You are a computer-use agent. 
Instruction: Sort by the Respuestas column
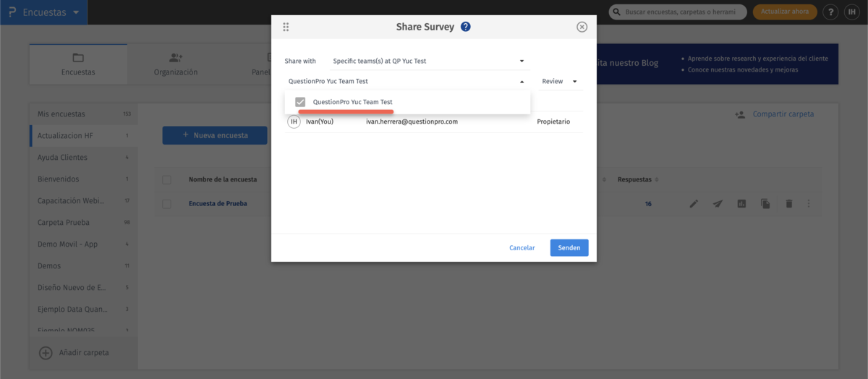click(x=637, y=179)
